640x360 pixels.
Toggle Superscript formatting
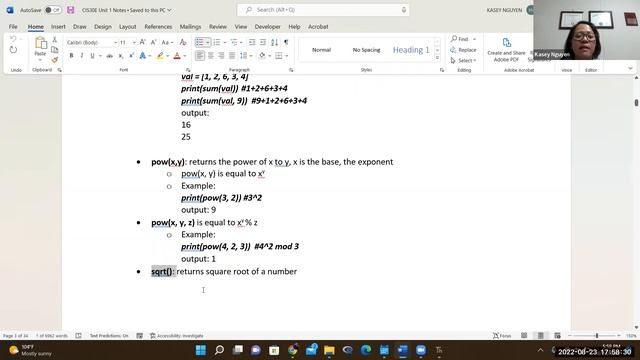(x=131, y=56)
